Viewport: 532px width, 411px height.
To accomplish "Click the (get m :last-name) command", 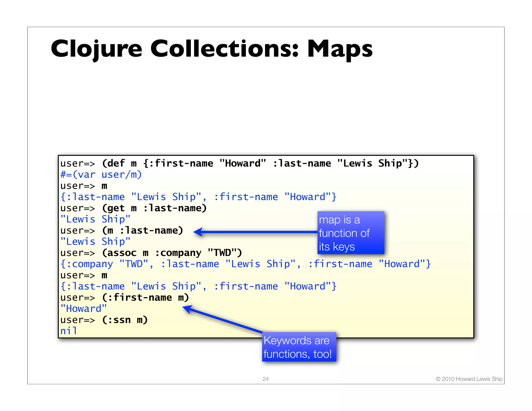I will click(154, 208).
